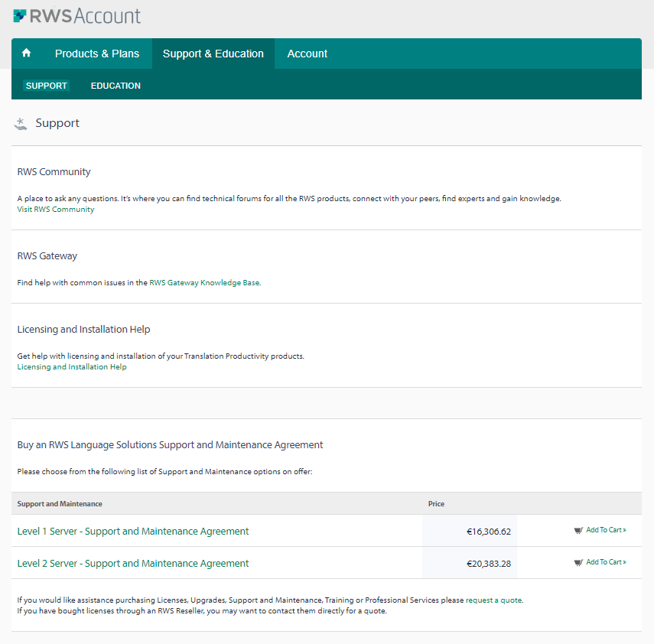
Task: Visit RWS Community link
Action: coord(55,209)
